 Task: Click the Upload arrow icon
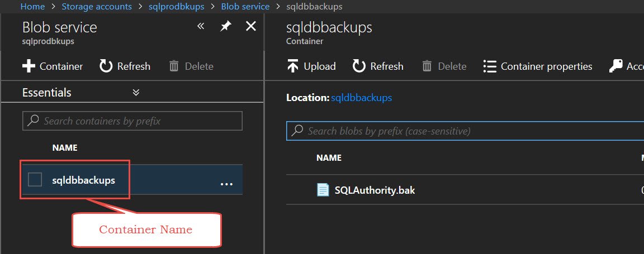coord(292,66)
